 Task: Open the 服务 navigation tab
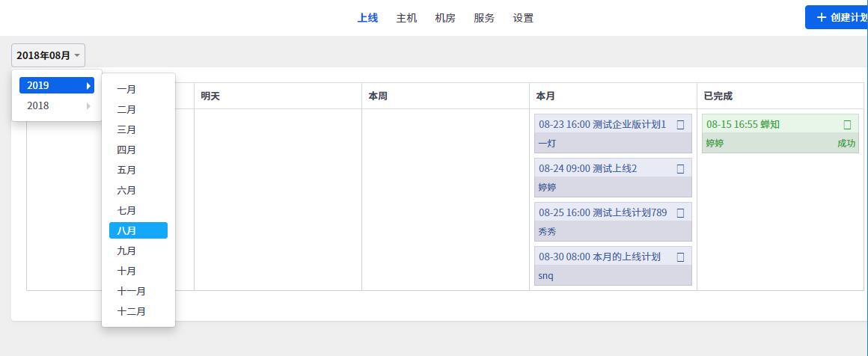pos(484,18)
